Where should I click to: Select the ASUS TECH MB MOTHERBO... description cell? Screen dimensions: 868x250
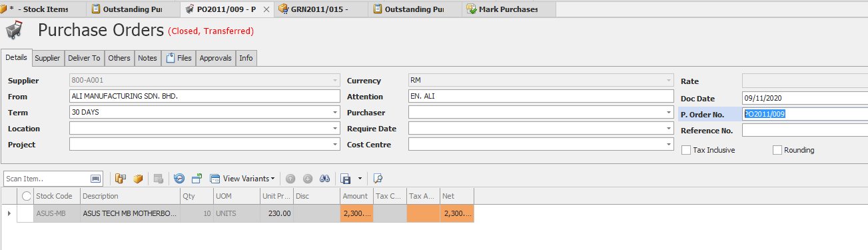click(x=130, y=213)
